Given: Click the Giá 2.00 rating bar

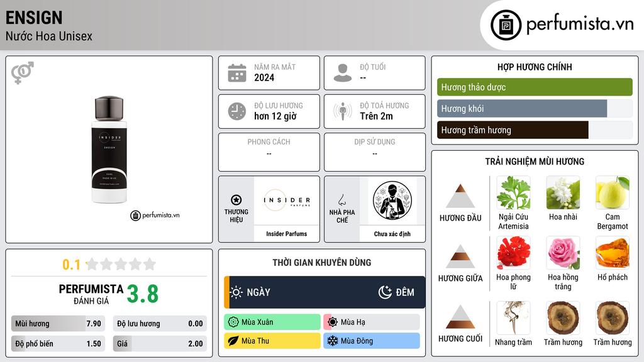Looking at the screenshot, I should coord(160,344).
